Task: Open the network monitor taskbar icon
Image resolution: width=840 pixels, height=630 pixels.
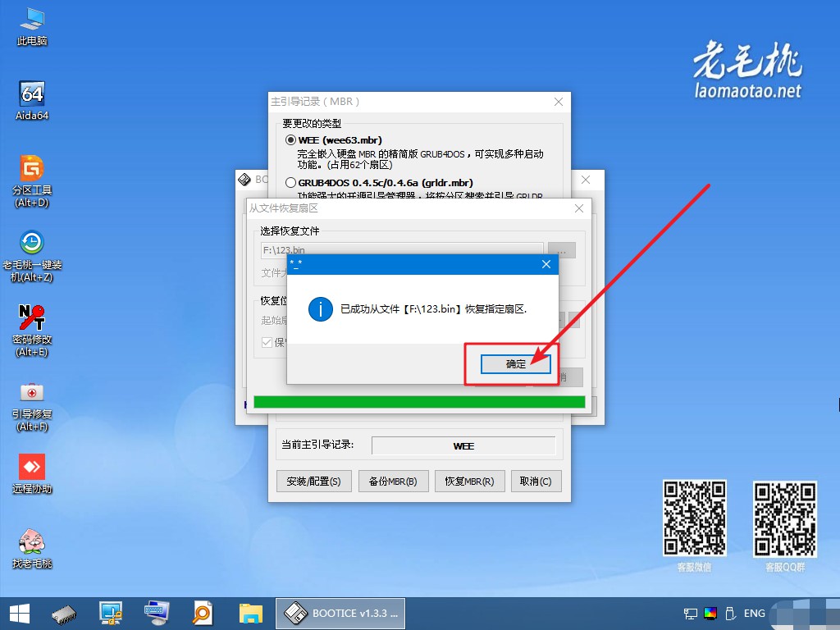Action: [x=111, y=614]
